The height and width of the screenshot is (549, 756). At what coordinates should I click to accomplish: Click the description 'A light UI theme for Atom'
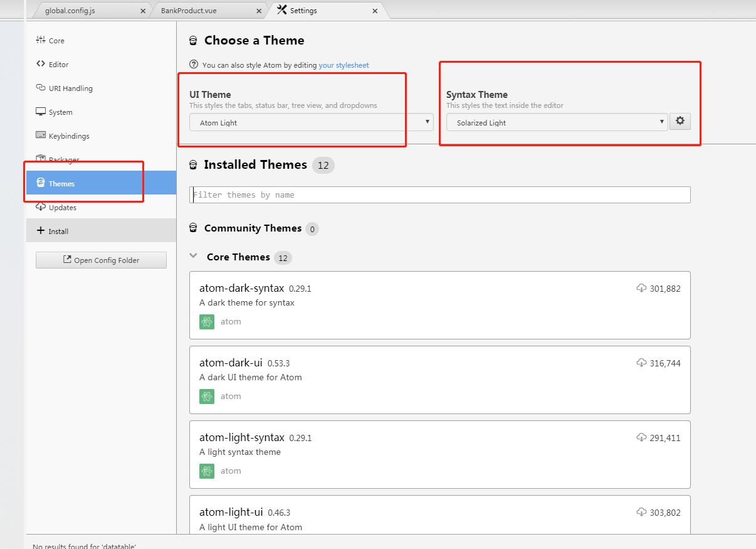pyautogui.click(x=251, y=527)
